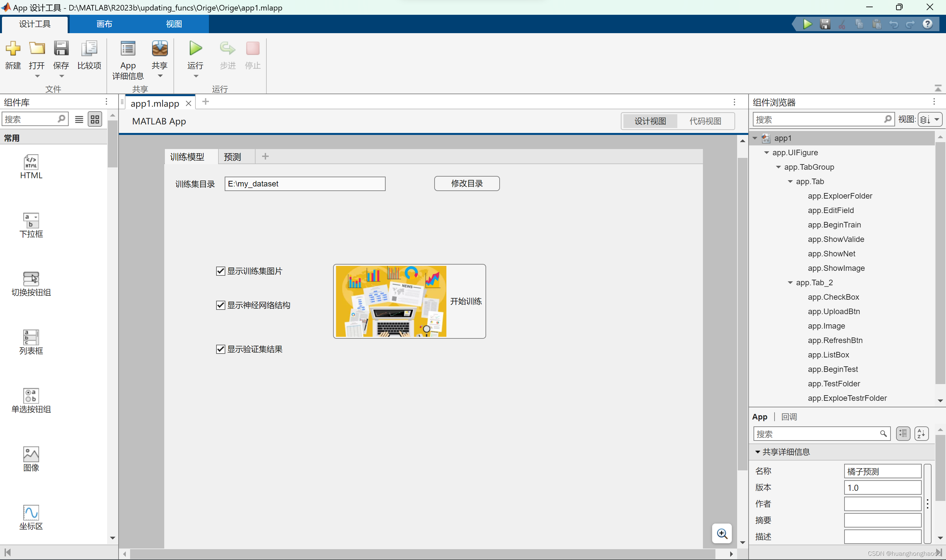Viewport: 946px width, 560px height.
Task: Switch the component library to grid view icon
Action: coord(95,119)
